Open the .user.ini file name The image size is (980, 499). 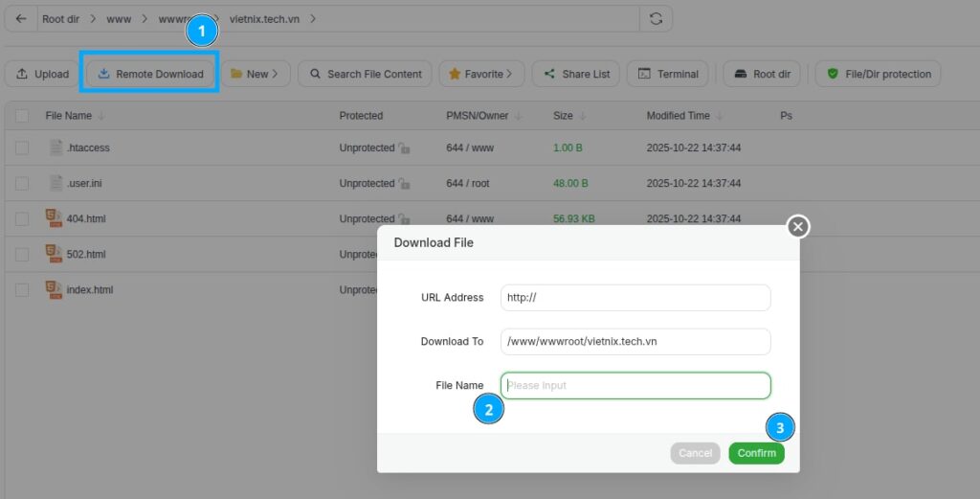click(x=84, y=183)
